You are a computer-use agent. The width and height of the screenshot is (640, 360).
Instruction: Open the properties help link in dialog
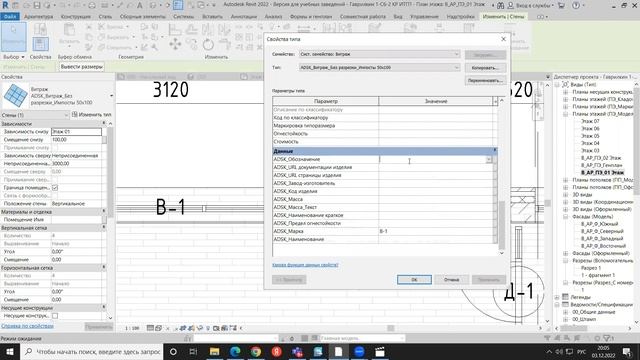click(x=305, y=265)
